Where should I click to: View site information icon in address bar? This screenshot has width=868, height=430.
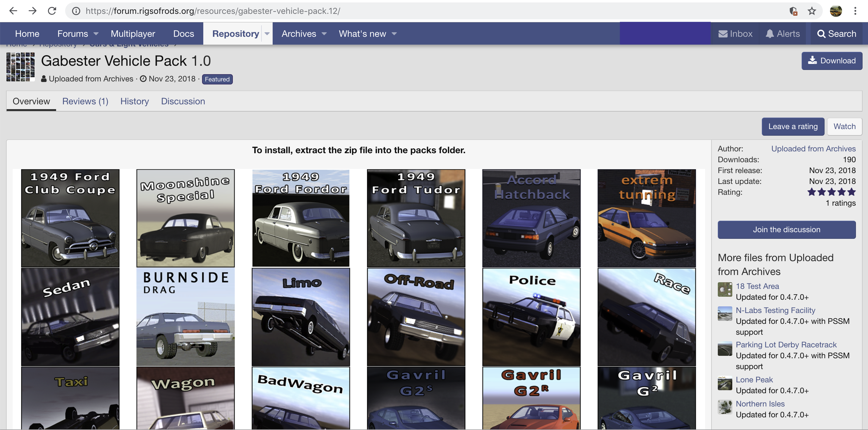coord(77,11)
